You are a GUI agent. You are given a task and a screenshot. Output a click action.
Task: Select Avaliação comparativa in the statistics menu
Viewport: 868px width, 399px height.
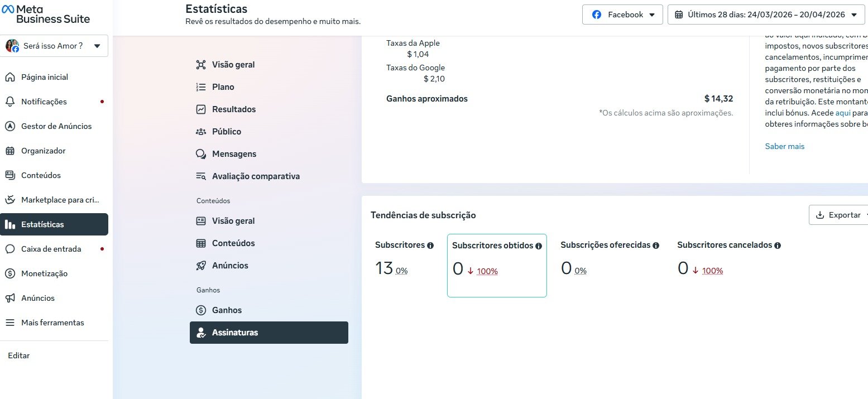256,176
